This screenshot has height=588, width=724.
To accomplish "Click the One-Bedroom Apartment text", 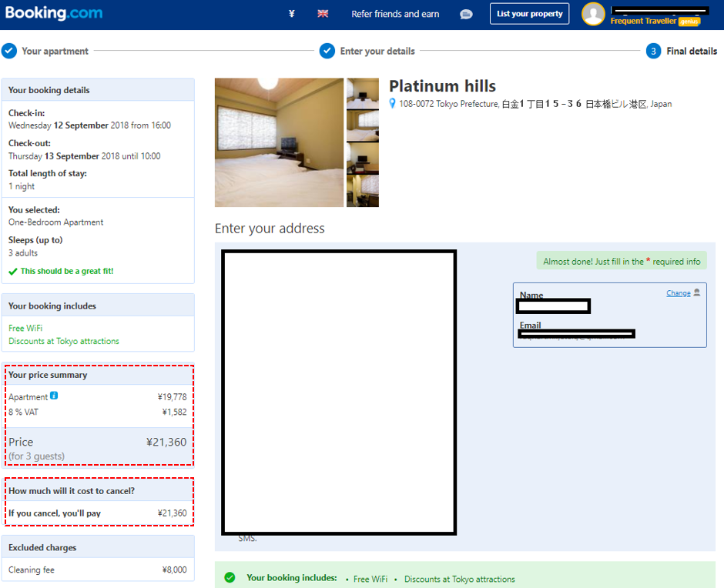I will 56,222.
